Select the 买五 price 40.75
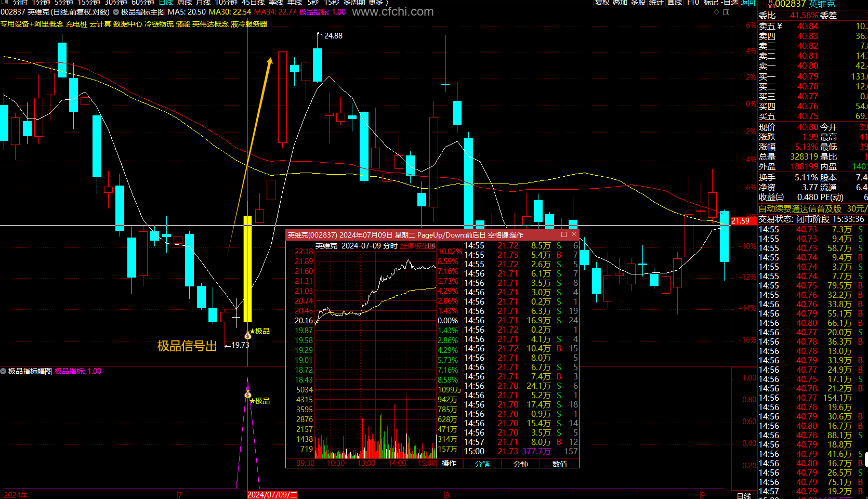This screenshot has width=868, height=499. point(808,116)
